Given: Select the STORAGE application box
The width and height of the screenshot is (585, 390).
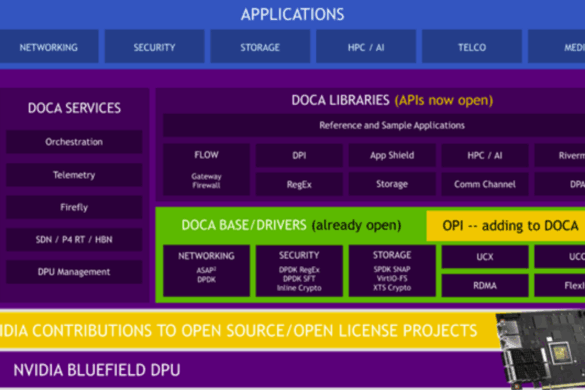Looking at the screenshot, I should pos(260,47).
